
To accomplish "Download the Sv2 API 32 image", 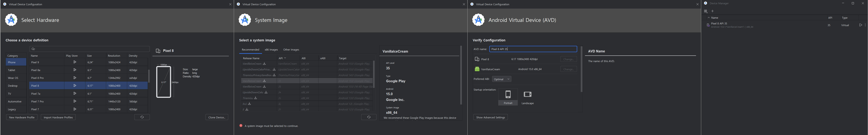I will pyautogui.click(x=249, y=104).
